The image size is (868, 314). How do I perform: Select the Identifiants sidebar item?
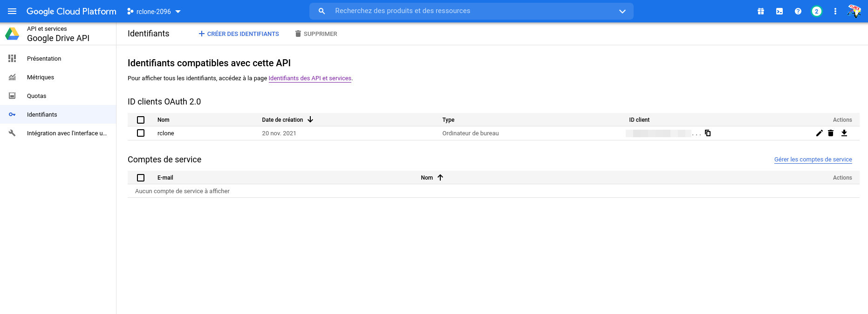pos(58,114)
